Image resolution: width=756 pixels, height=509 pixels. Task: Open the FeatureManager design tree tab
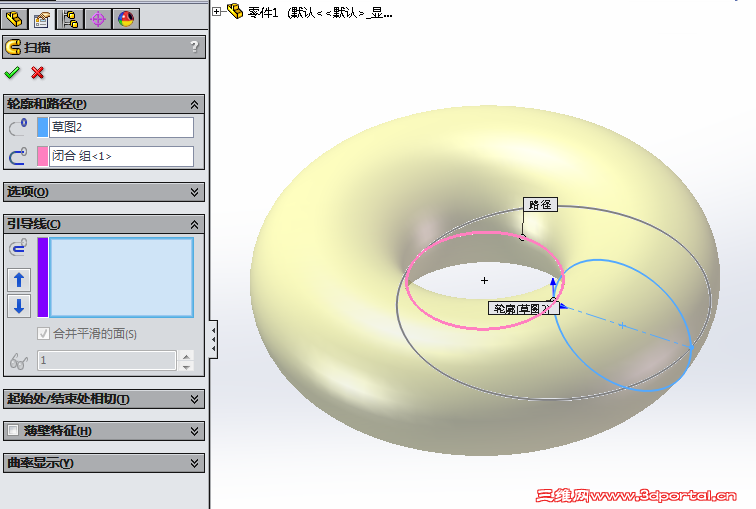[x=14, y=19]
